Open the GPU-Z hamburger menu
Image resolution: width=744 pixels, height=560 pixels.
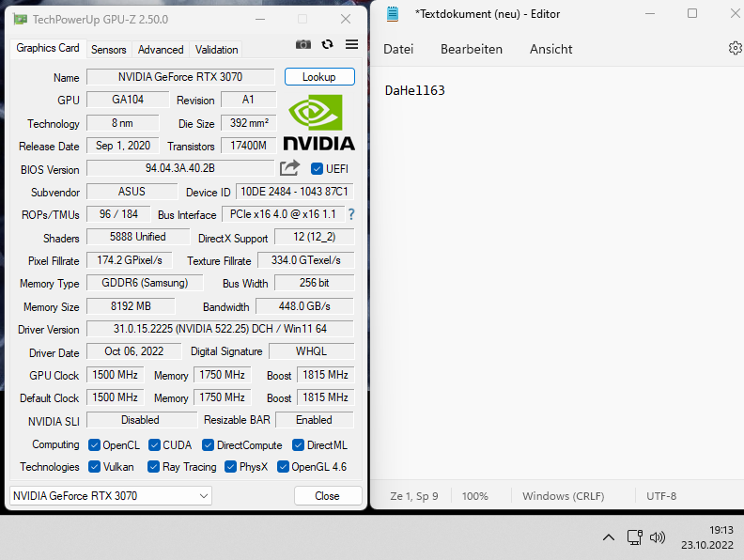coord(351,44)
